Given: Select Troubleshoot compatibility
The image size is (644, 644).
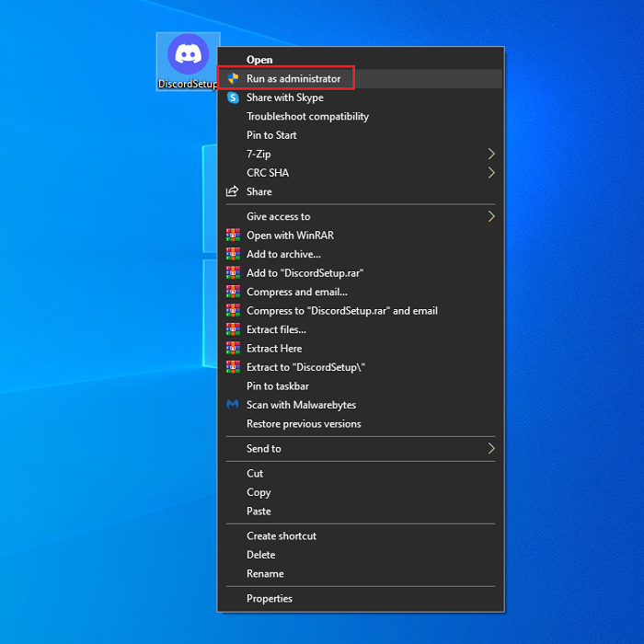Looking at the screenshot, I should coord(361,117).
